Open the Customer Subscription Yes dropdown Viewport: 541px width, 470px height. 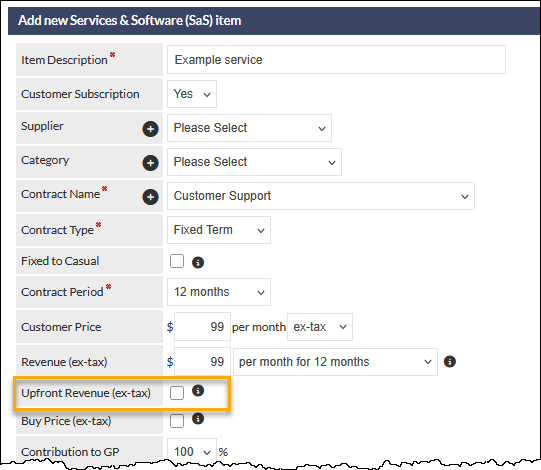(x=192, y=94)
